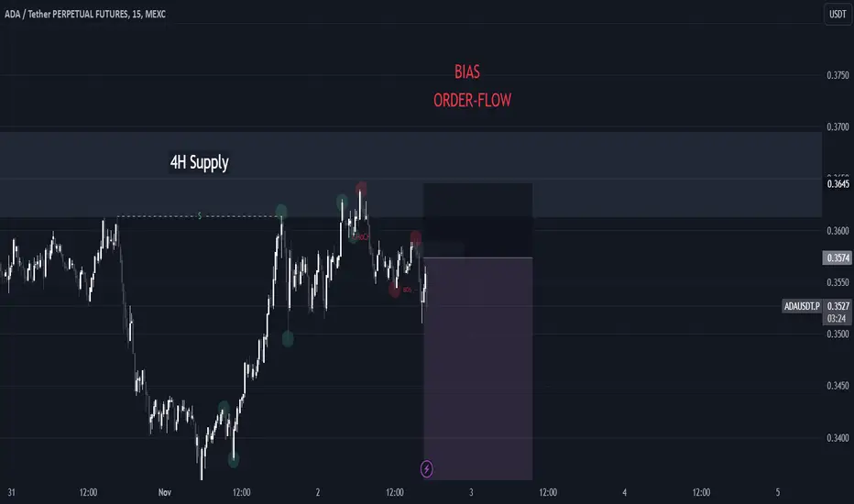Image resolution: width=854 pixels, height=504 pixels.
Task: Select the ORDER-FLOW text annotation
Action: point(472,100)
